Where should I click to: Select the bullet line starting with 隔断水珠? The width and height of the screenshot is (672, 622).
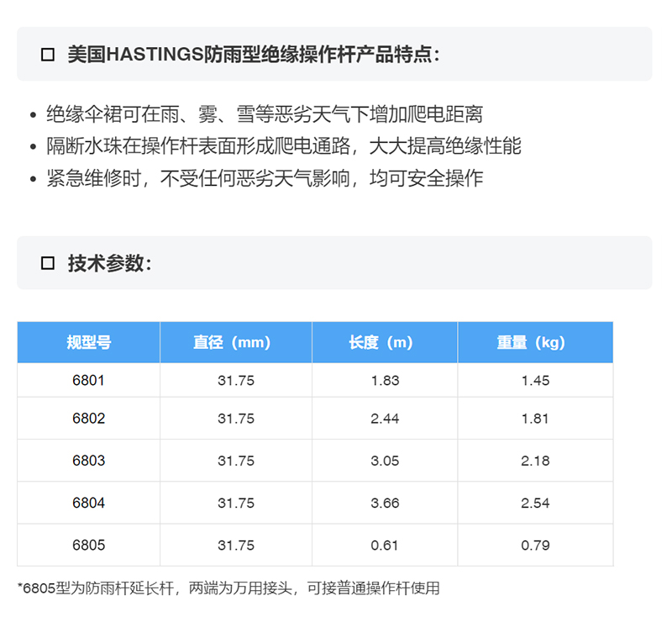[x=284, y=146]
